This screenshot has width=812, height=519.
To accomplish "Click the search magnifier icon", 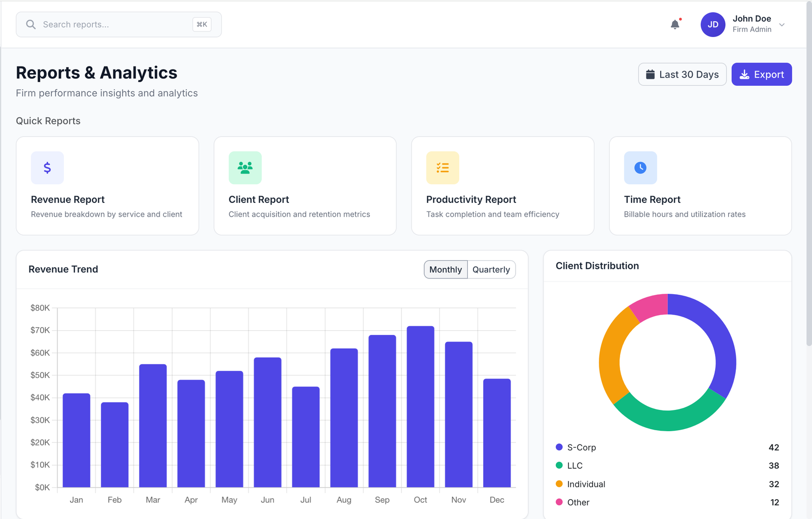I will (x=30, y=24).
